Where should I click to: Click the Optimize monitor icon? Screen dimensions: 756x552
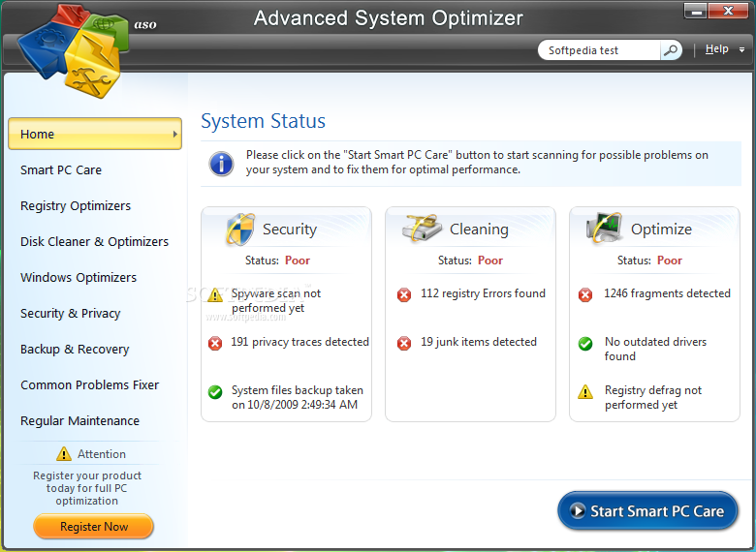click(x=604, y=228)
